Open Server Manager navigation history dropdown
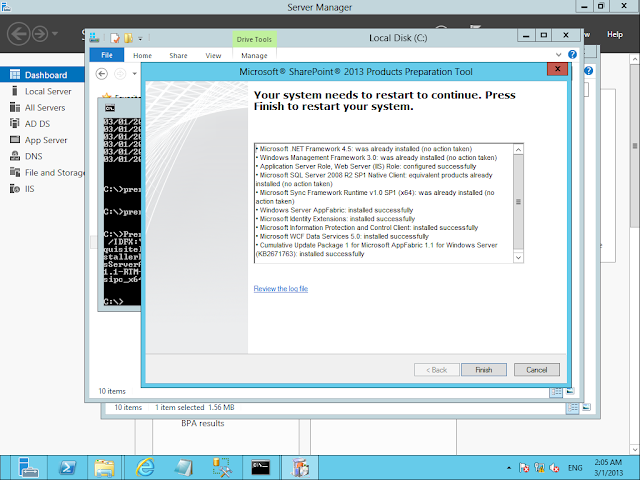Image resolution: width=640 pixels, height=480 pixels. (55, 33)
